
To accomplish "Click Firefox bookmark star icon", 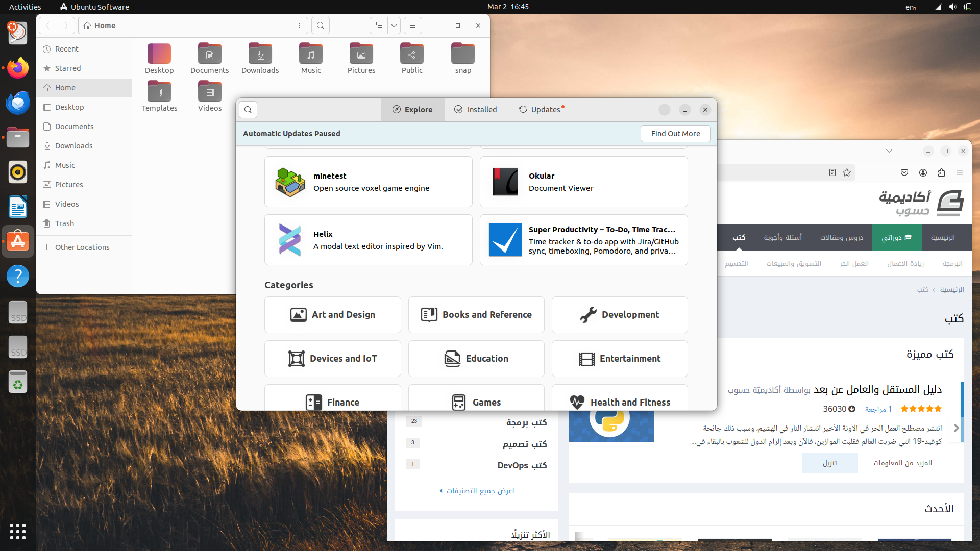I will tap(847, 173).
